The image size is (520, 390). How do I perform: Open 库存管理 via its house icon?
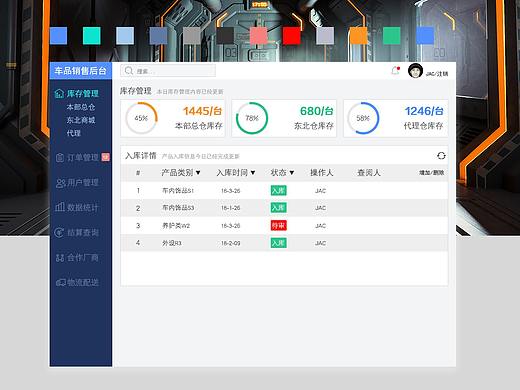coord(59,93)
